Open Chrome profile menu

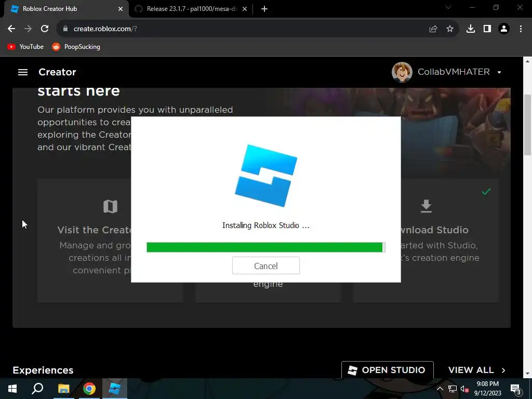tap(504, 29)
